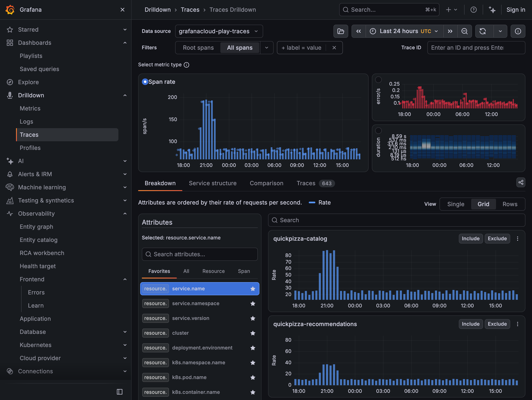Select the Favorites attributes tab

159,271
